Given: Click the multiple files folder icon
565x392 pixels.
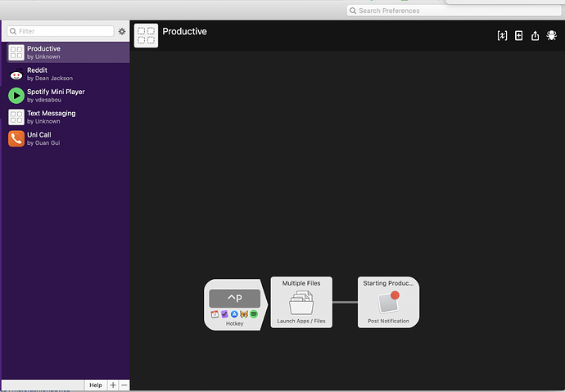Looking at the screenshot, I should click(x=301, y=303).
